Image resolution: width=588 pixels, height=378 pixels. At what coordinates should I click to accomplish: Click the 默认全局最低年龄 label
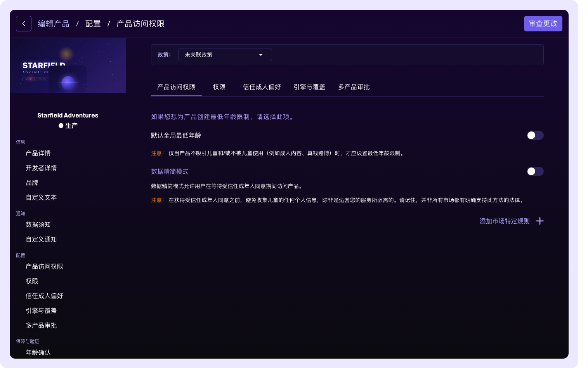pyautogui.click(x=176, y=135)
